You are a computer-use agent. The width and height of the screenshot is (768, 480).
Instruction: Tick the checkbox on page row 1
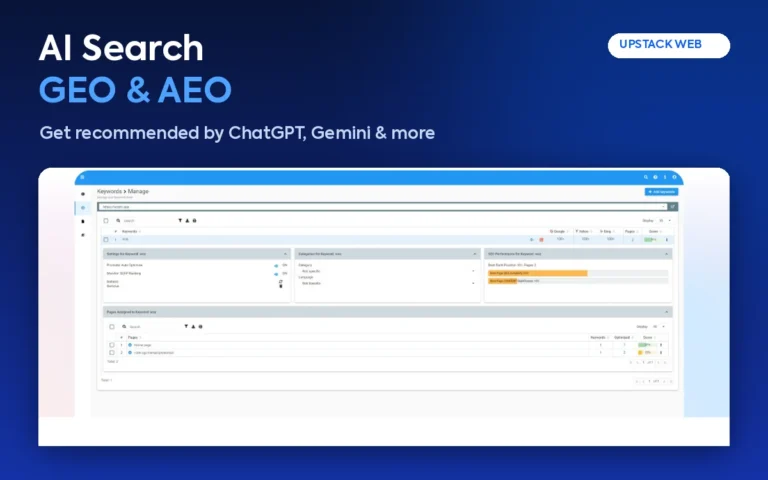coord(112,345)
